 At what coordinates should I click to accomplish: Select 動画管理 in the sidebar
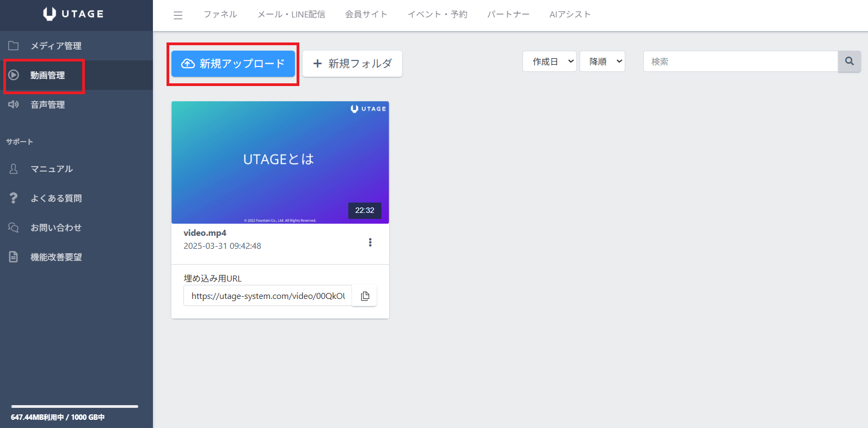(48, 75)
